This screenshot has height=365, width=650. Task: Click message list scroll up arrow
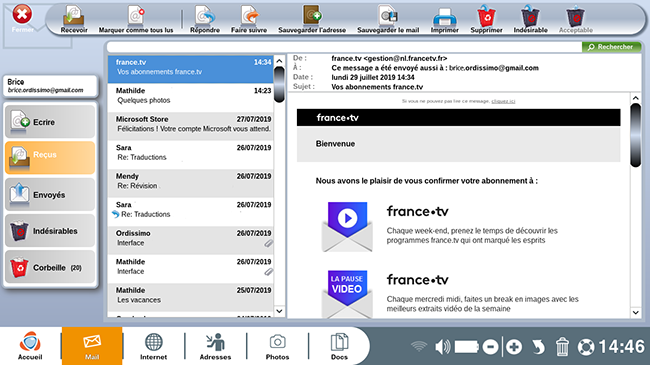(279, 61)
